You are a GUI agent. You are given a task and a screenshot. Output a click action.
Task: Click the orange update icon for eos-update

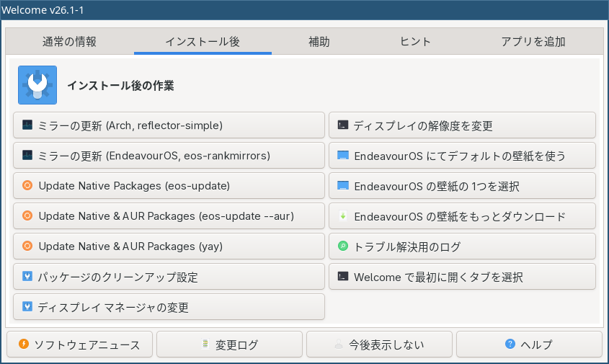point(27,186)
